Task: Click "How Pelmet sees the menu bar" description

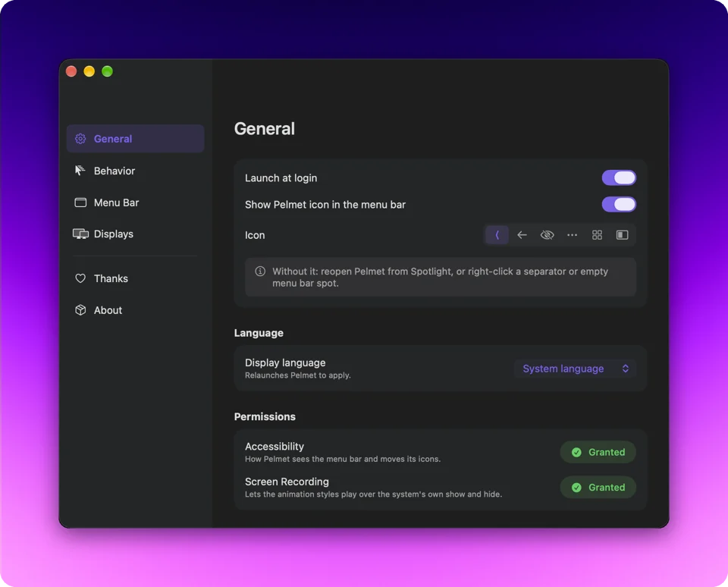Action: click(343, 459)
